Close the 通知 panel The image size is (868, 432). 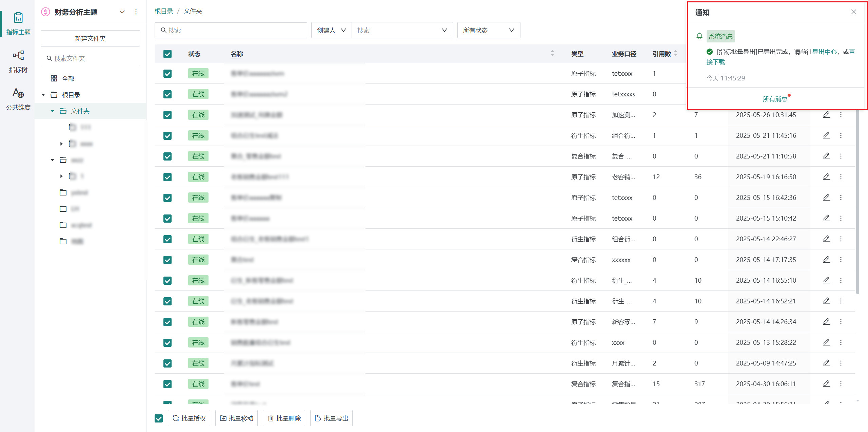pos(853,12)
